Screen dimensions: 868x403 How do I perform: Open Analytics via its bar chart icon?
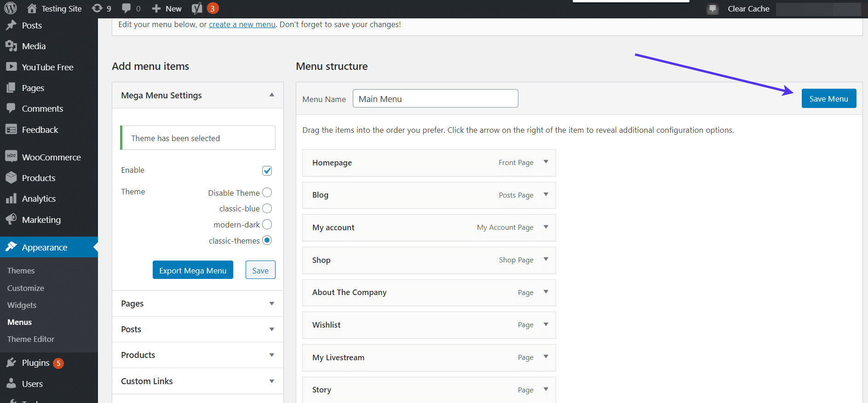click(11, 199)
